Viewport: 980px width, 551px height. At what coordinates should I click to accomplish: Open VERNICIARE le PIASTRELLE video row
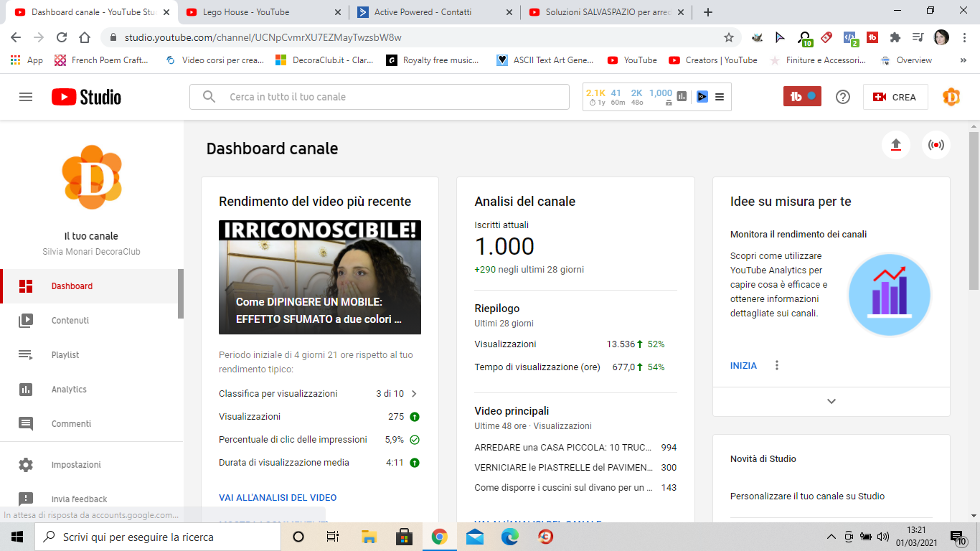pyautogui.click(x=575, y=468)
